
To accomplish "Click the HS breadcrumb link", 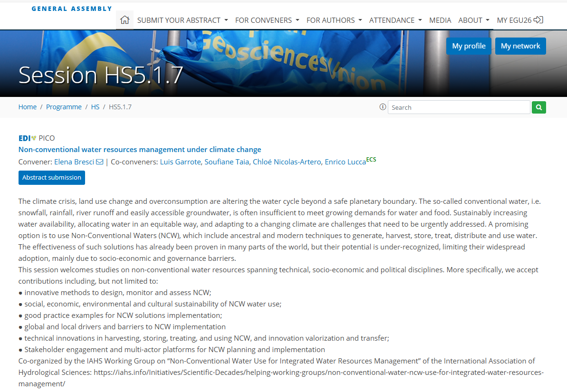I will (x=95, y=107).
